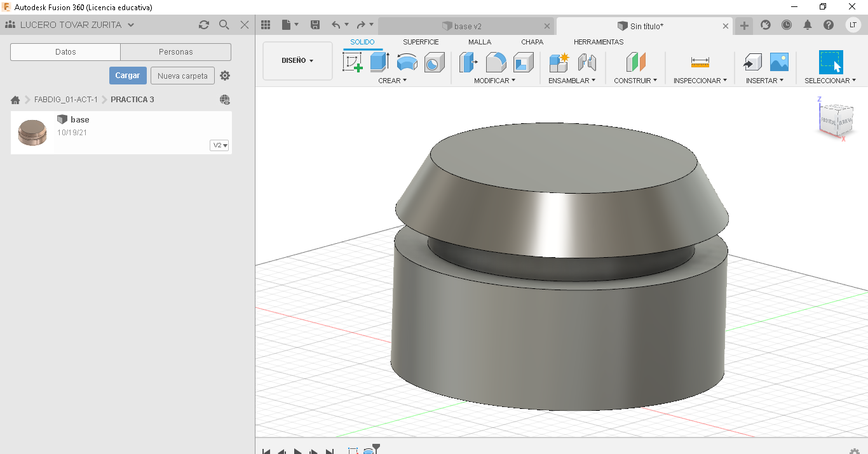868x454 pixels.
Task: Click the Save disk icon
Action: [315, 25]
